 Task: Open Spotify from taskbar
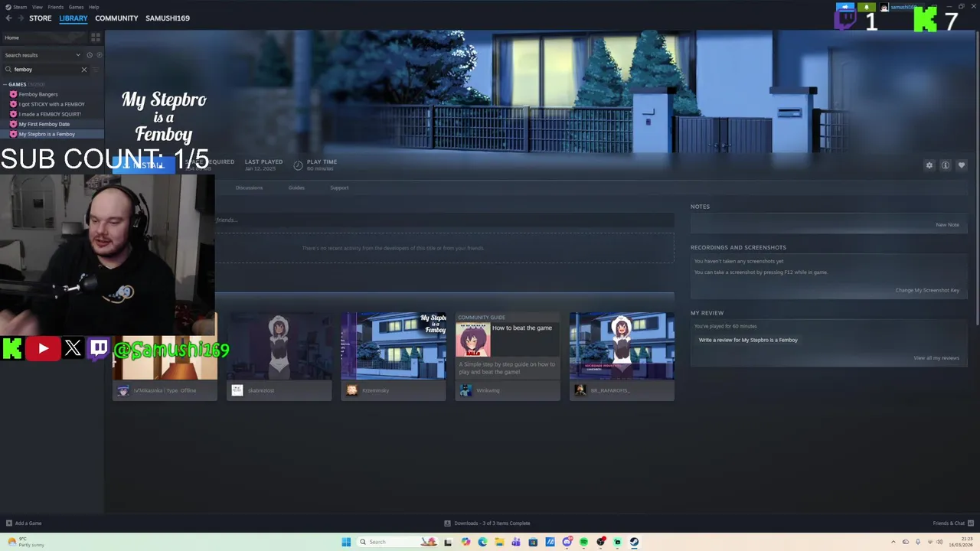(583, 542)
